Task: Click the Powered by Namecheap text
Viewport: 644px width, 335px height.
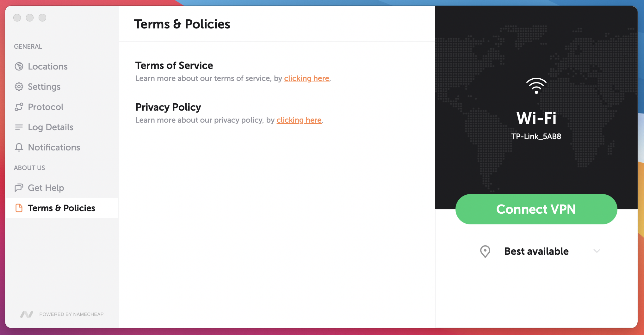Action: tap(71, 314)
